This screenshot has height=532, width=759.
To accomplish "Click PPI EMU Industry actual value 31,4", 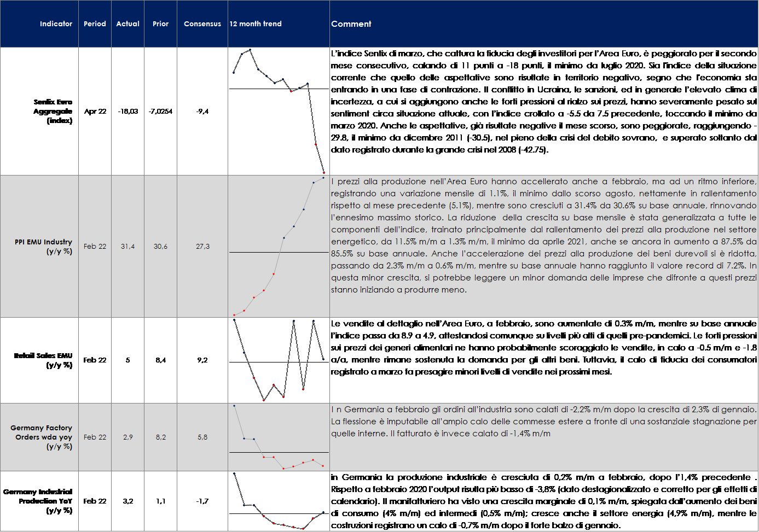I will [128, 247].
